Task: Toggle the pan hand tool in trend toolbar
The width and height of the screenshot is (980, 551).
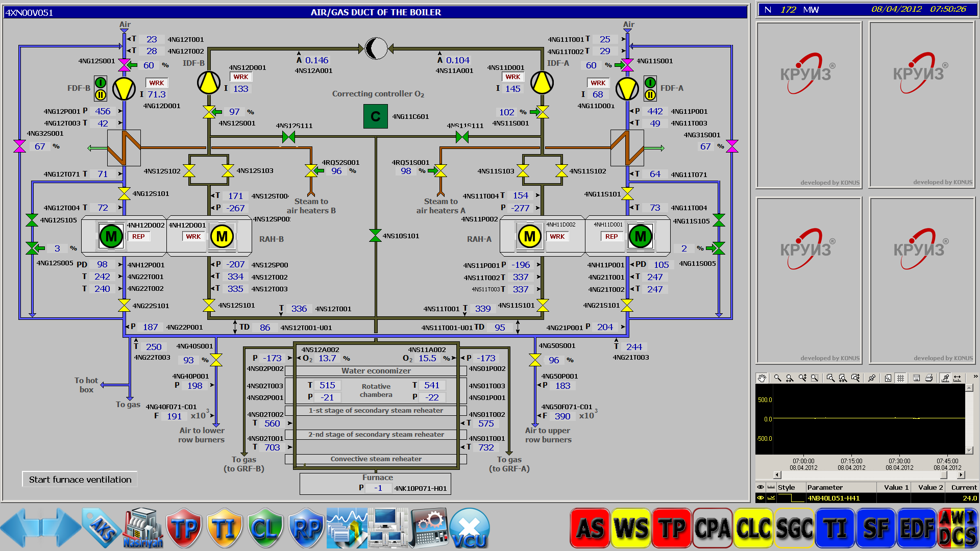Action: 762,378
